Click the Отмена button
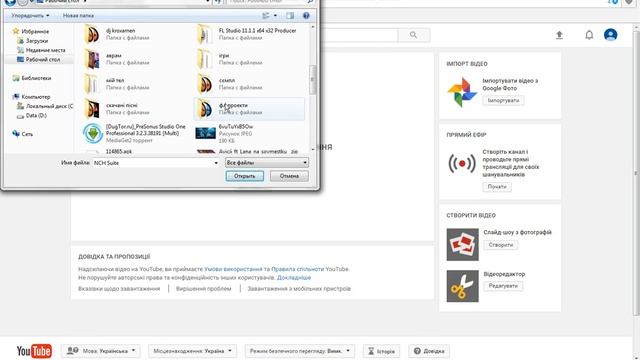Image resolution: width=640 pixels, height=360 pixels. click(289, 176)
